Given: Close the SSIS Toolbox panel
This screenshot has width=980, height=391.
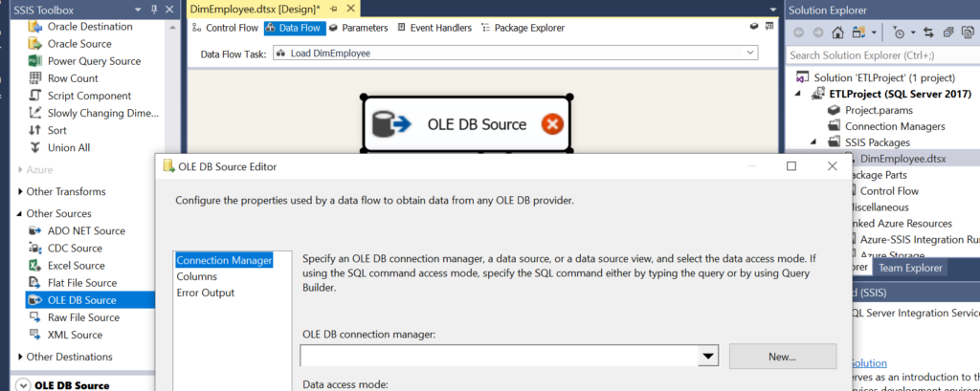Looking at the screenshot, I should (170, 10).
